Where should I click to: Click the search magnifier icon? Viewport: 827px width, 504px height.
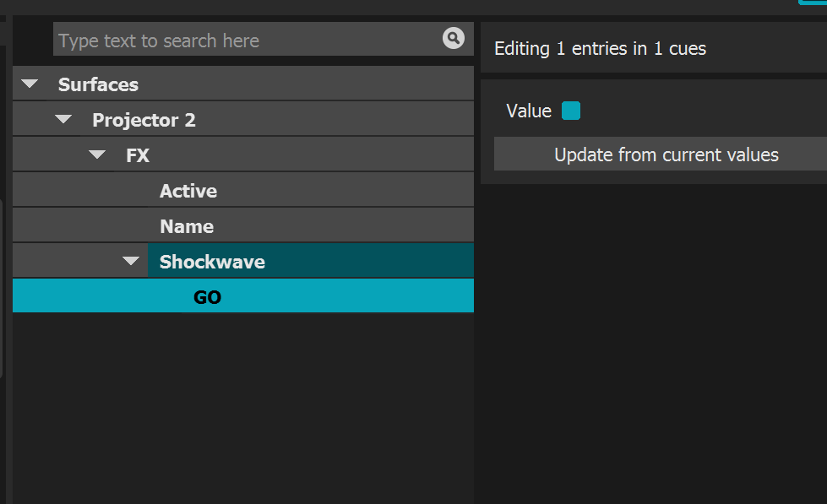tap(453, 39)
